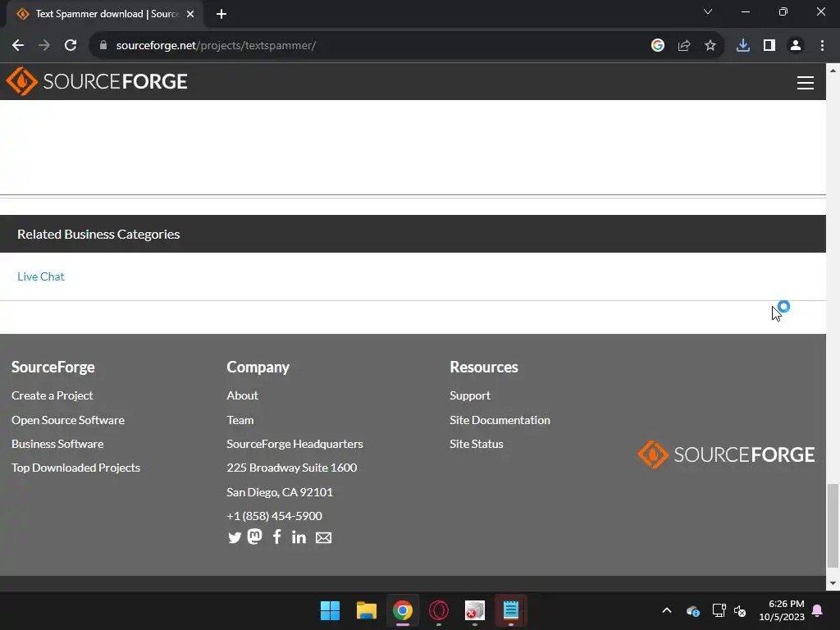Screen dimensions: 840x630
Task: Open SourceForge Facebook icon
Action: coord(276,536)
